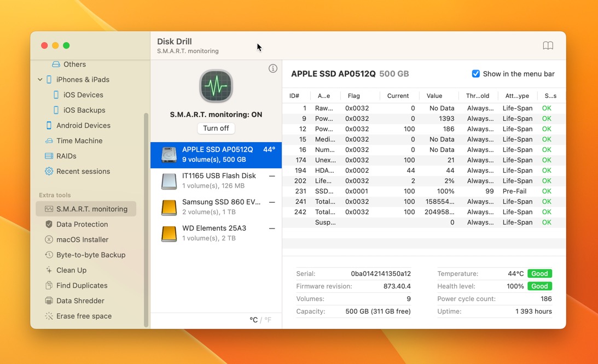This screenshot has width=598, height=364.
Task: Select Time Machine in sidebar
Action: click(79, 140)
